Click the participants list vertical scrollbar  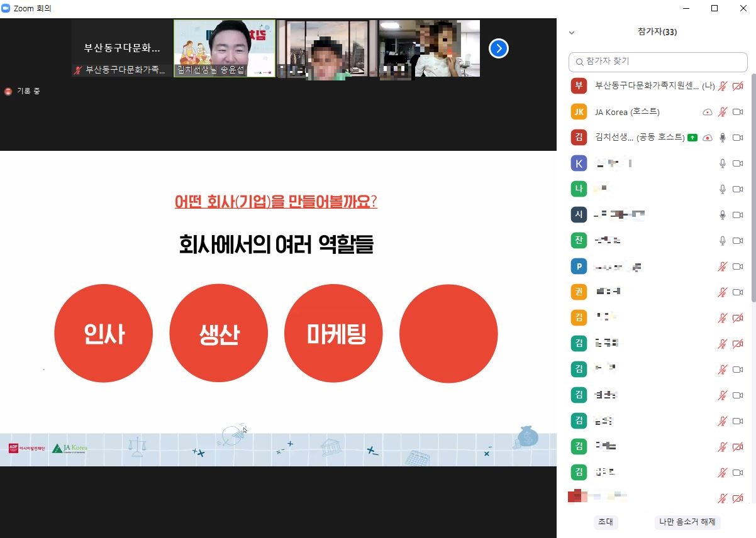753,189
